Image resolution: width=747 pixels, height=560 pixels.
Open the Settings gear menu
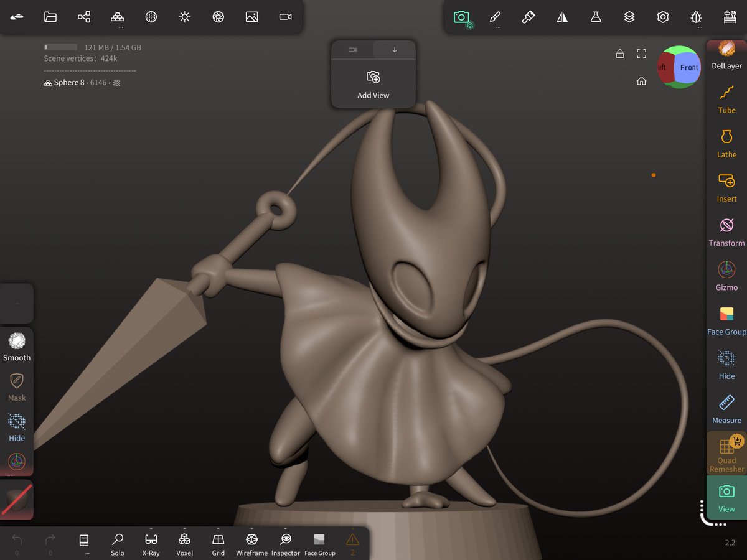coord(663,17)
